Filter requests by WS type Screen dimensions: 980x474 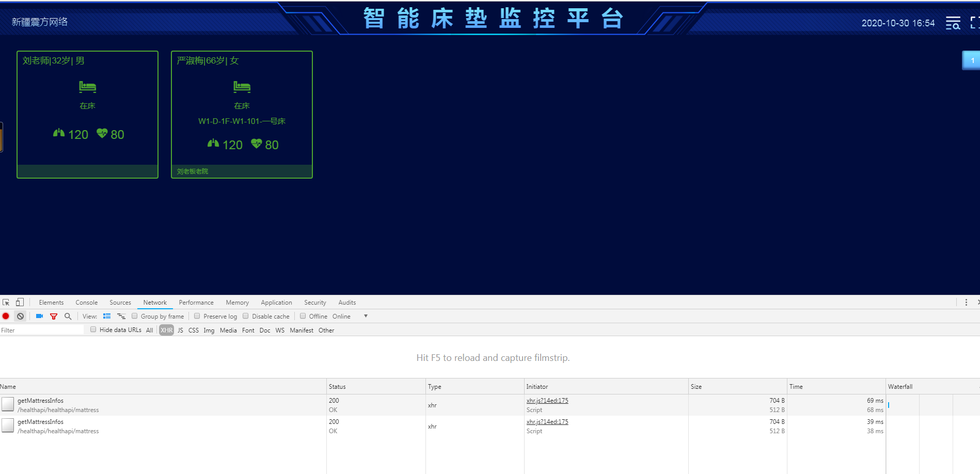click(x=280, y=330)
